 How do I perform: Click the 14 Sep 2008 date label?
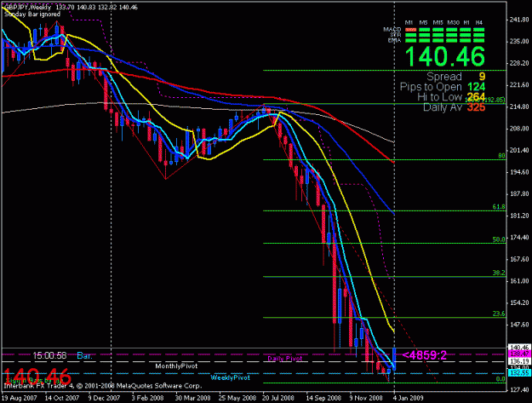pos(323,398)
